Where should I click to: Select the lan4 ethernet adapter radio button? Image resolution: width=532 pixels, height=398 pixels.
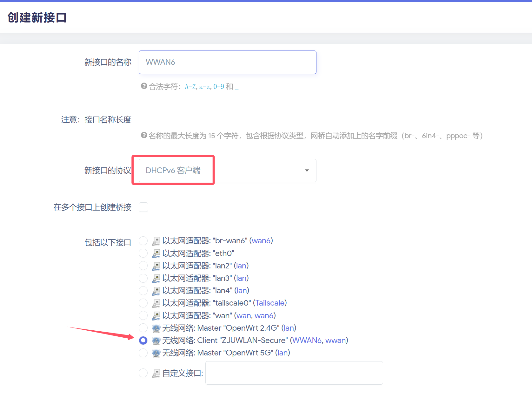[143, 291]
